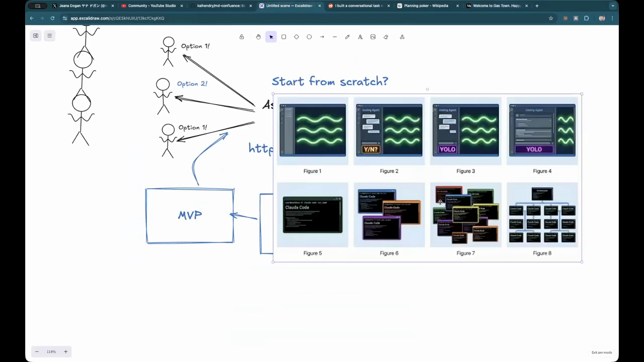Switch to Community YouTube Studio tab
Screen dimensions: 644x362
click(x=151, y=6)
